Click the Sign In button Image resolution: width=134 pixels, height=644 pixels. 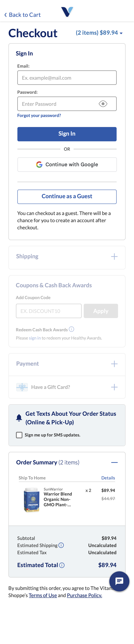67,134
